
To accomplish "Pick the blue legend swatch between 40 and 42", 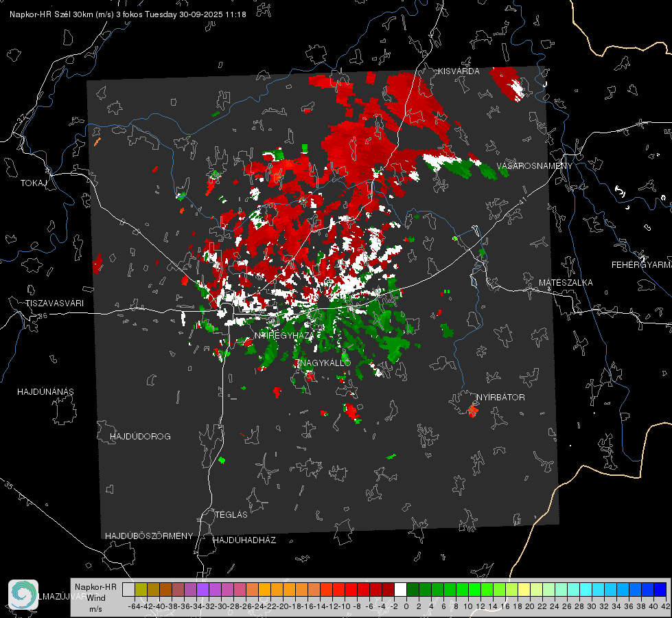I will 660,589.
